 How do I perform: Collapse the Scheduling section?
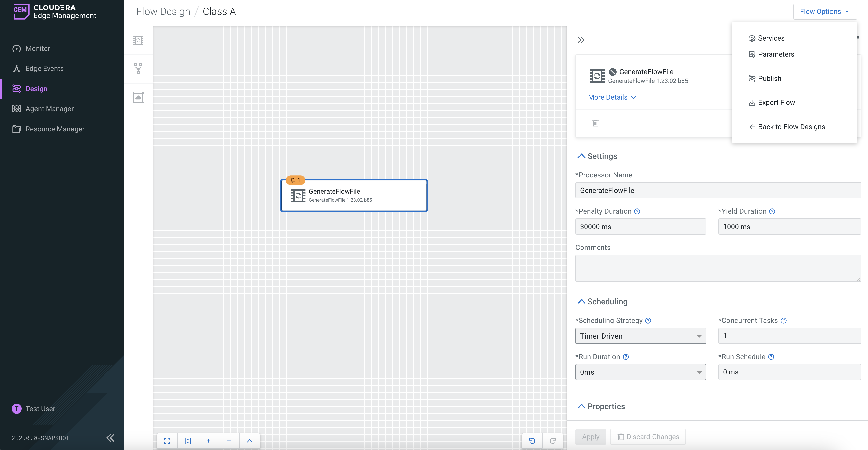point(581,302)
